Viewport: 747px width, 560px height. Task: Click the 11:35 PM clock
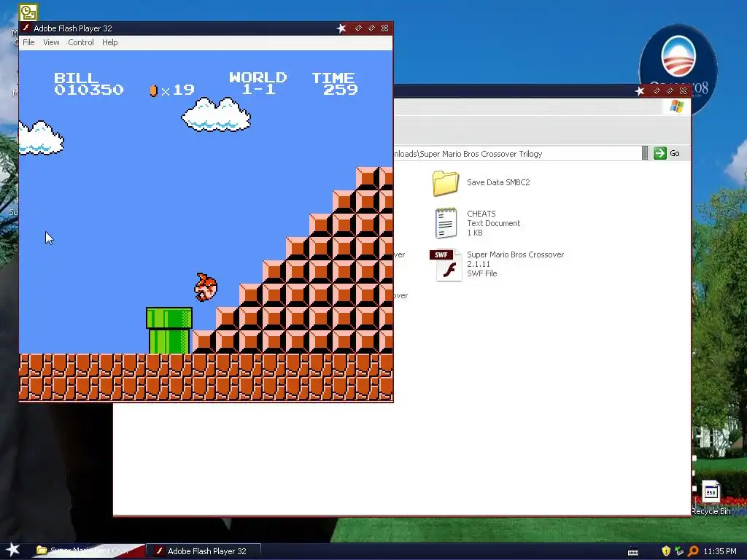point(720,551)
